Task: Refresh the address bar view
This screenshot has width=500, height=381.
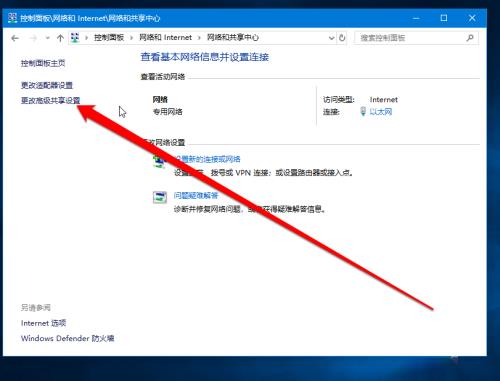Action: [x=342, y=38]
